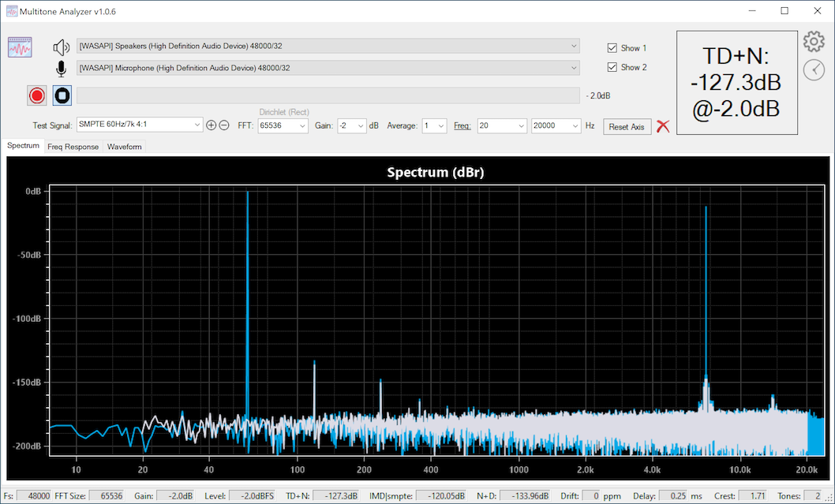Viewport: 835px width, 504px height.
Task: Click the N+D status value field
Action: (x=525, y=496)
